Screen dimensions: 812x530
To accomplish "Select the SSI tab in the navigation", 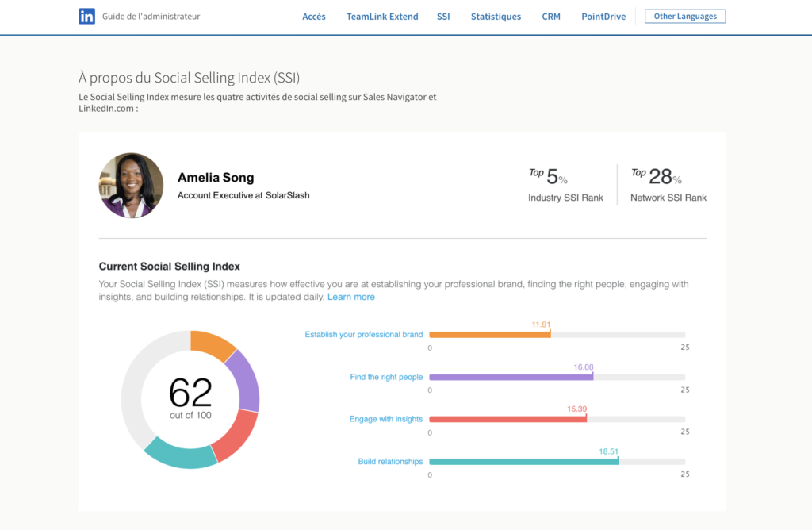I will (x=443, y=16).
